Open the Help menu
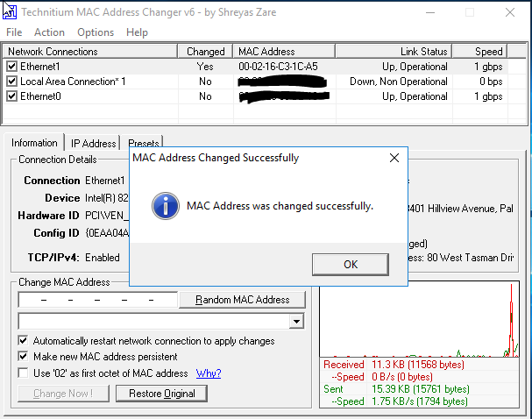532x419 pixels. pyautogui.click(x=137, y=32)
